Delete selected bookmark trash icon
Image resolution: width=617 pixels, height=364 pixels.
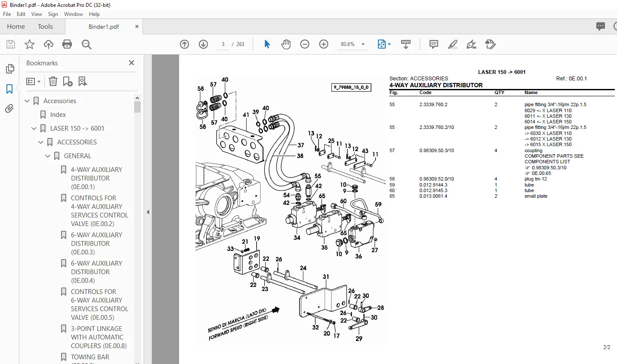[53, 81]
